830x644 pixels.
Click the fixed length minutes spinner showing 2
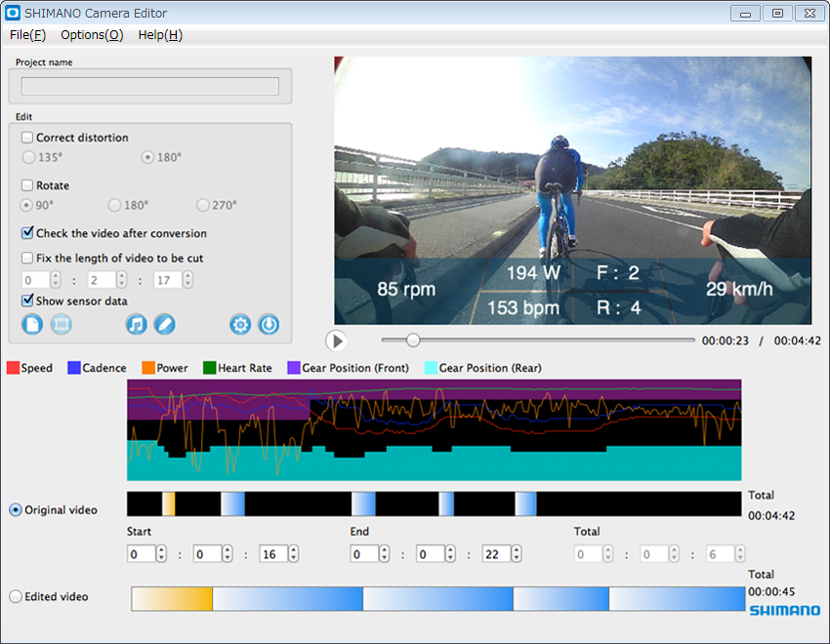[107, 280]
